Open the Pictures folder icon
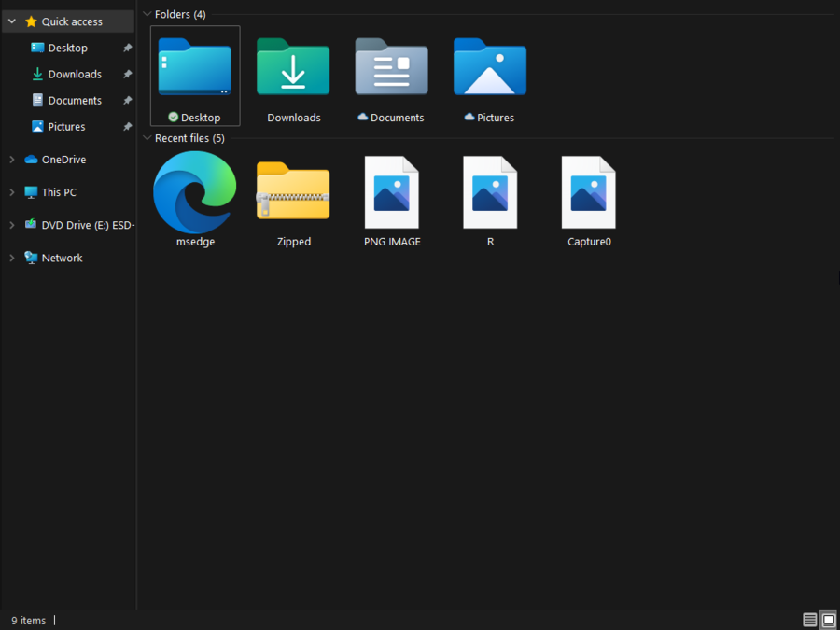 coord(489,68)
